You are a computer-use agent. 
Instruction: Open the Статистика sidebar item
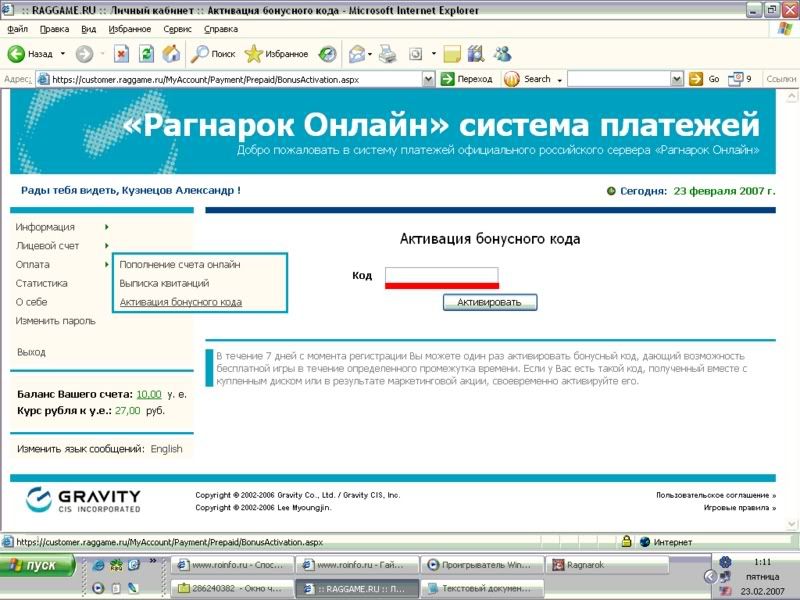(41, 283)
